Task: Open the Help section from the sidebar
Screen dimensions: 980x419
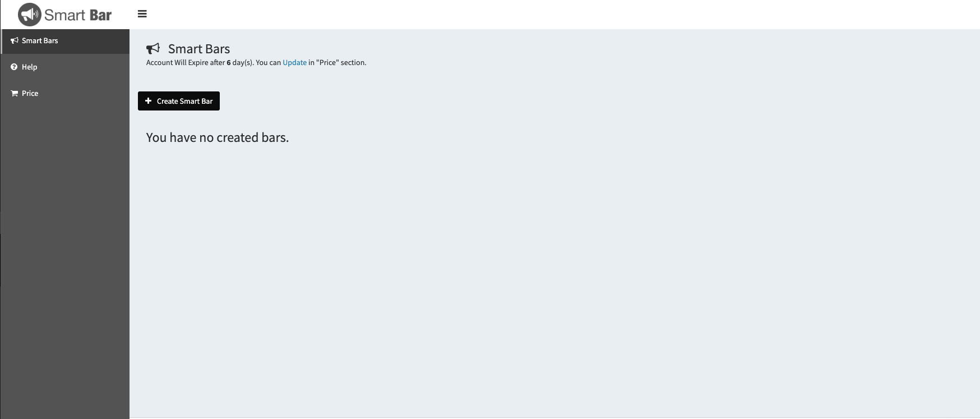Action: coord(30,67)
